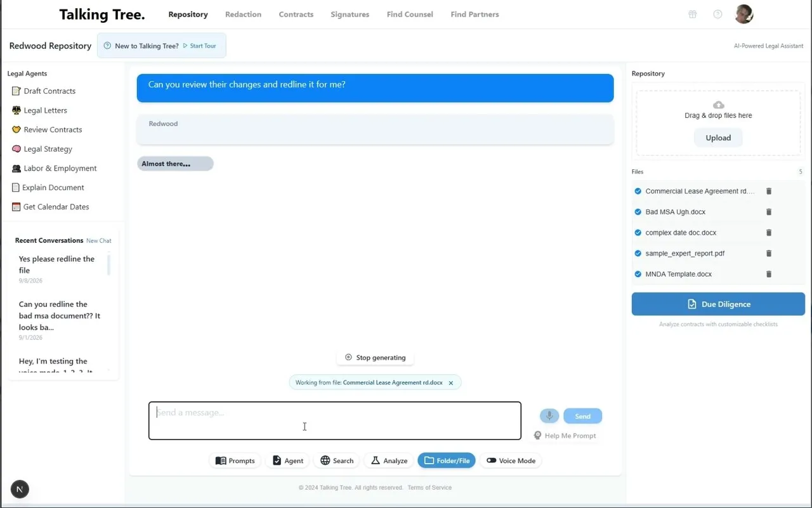This screenshot has height=508, width=812.
Task: Toggle checkmark for Commercial Lease Agreement file
Action: pos(638,192)
